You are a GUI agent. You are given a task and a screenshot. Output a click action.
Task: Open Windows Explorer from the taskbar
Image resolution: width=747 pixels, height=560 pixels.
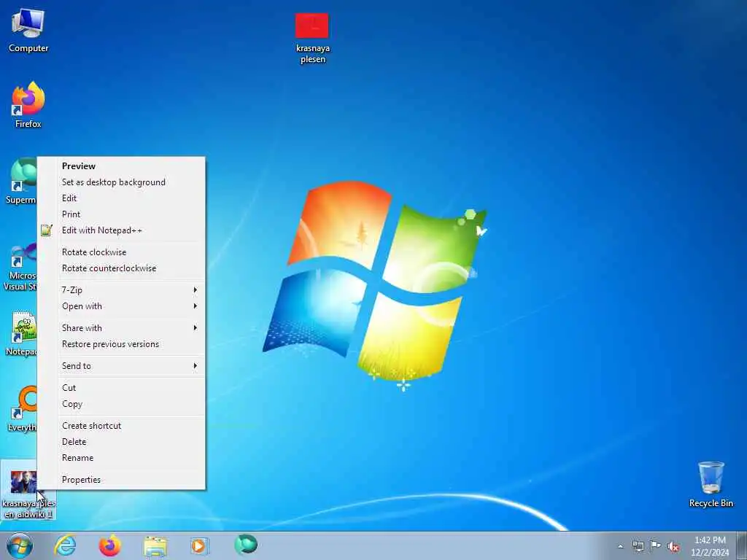155,546
